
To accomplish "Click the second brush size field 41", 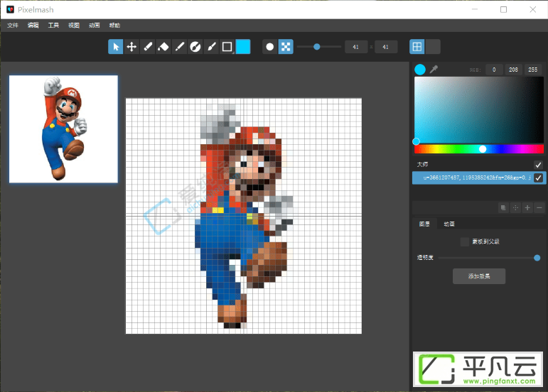I will [x=386, y=47].
